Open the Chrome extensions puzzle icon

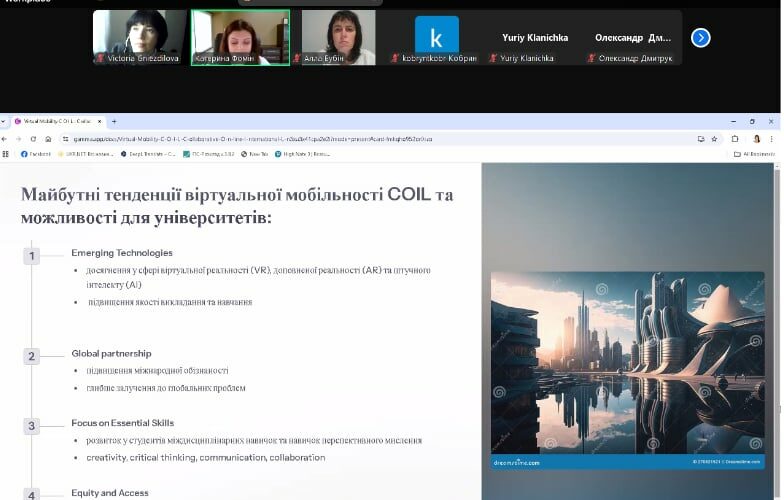tap(736, 139)
